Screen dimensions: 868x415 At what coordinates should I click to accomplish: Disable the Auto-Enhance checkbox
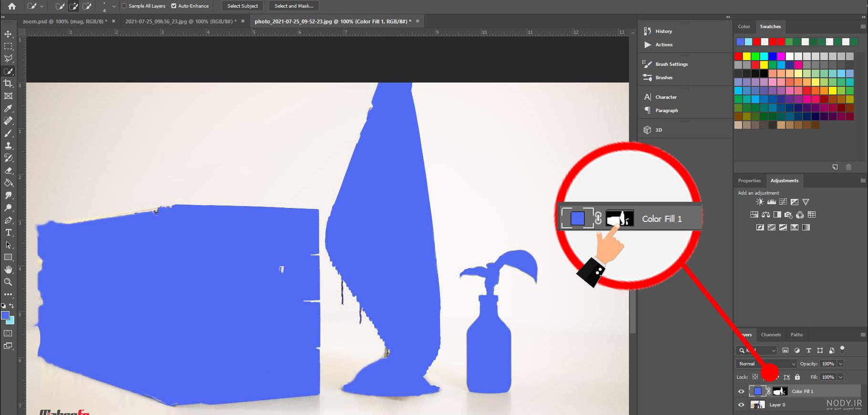pyautogui.click(x=174, y=6)
